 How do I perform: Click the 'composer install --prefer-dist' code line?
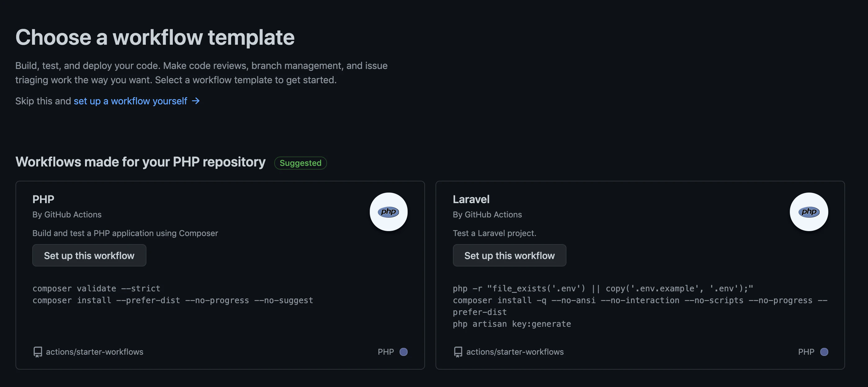[173, 300]
